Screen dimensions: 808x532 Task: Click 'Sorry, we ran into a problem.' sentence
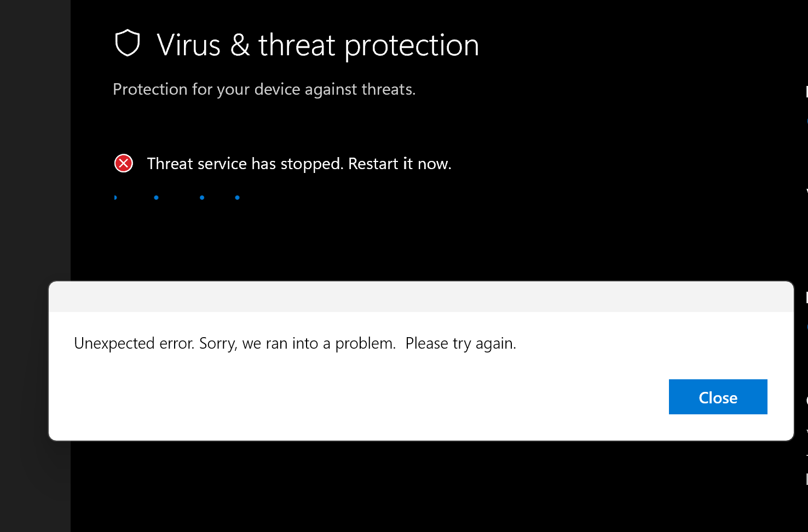point(297,343)
